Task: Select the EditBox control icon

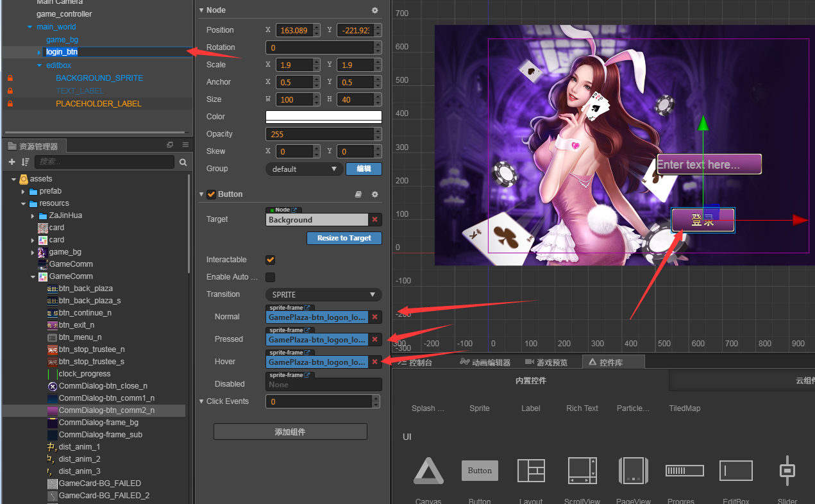Action: click(x=736, y=471)
